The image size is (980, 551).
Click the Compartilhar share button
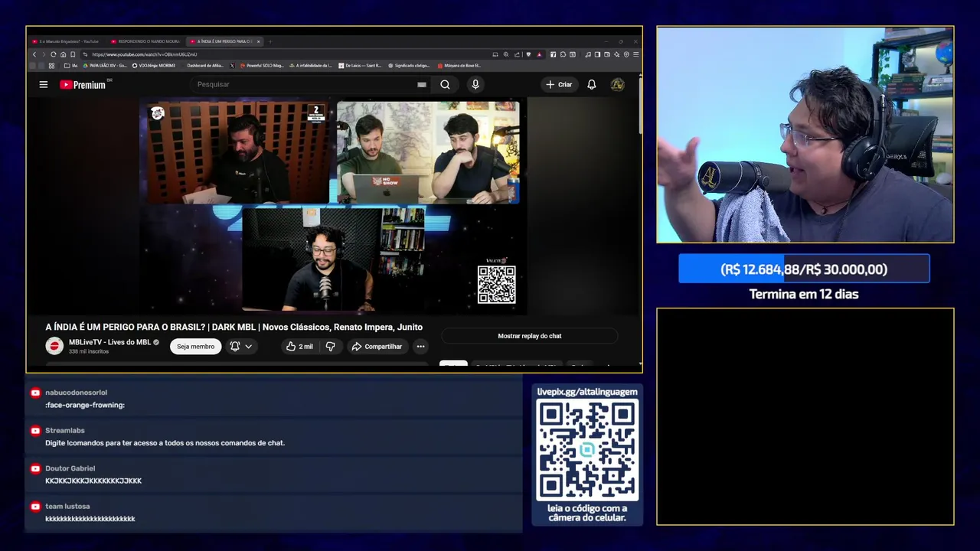377,347
